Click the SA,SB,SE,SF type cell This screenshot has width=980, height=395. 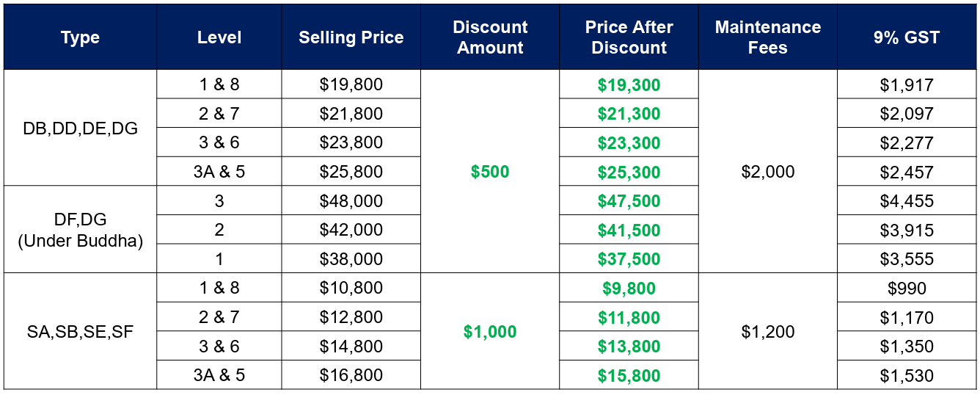(80, 331)
